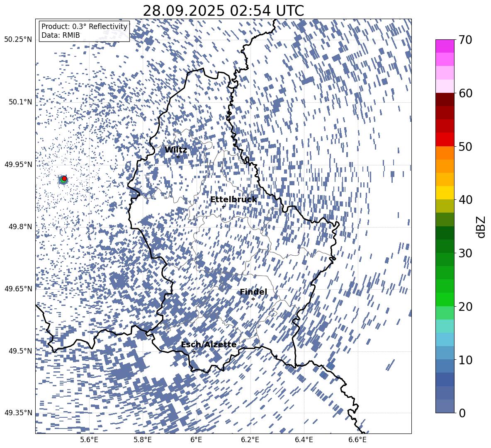Viewport: 491px width, 448px height.
Task: Click the Wiltz city label
Action: pos(176,150)
